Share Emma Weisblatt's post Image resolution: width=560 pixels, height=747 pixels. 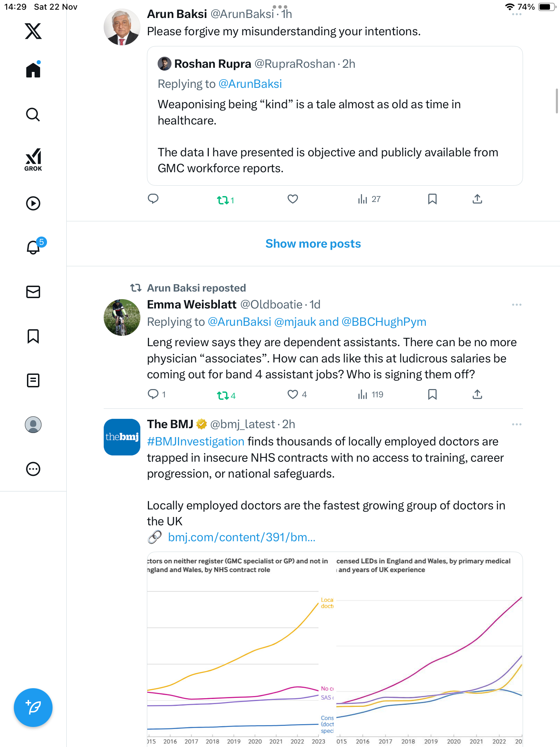point(477,394)
